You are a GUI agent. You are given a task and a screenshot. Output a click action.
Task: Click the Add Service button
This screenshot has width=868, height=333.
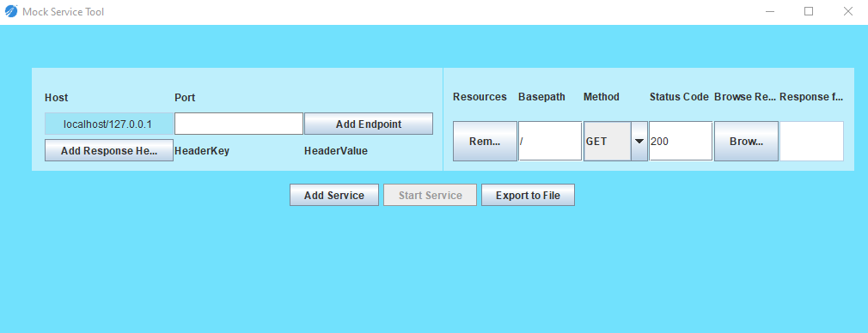point(334,196)
